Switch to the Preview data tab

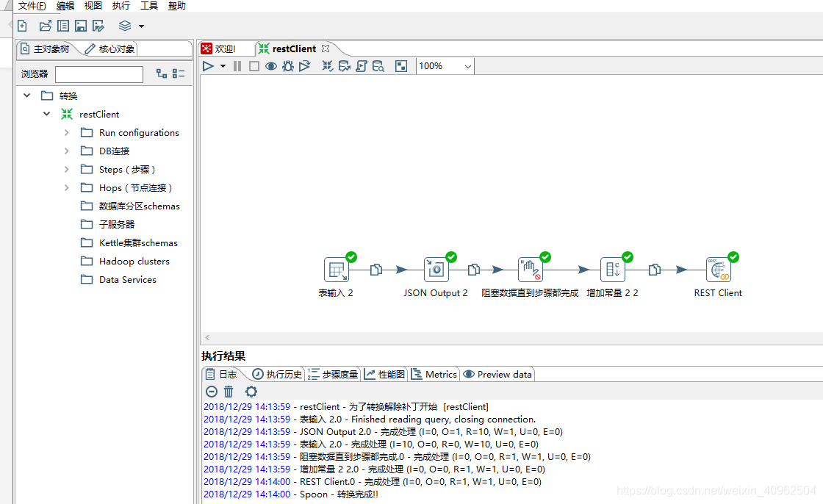(497, 374)
